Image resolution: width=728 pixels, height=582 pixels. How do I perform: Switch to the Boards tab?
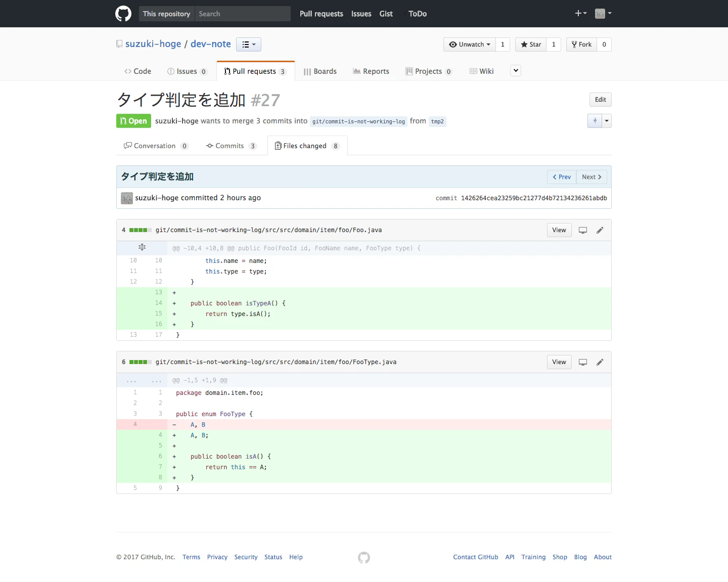(320, 71)
